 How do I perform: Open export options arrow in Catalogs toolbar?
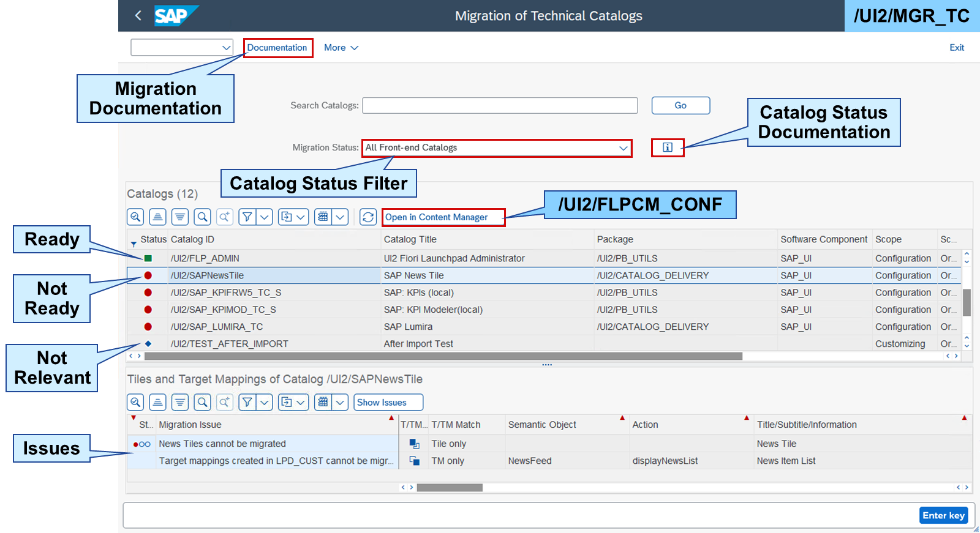[301, 217]
